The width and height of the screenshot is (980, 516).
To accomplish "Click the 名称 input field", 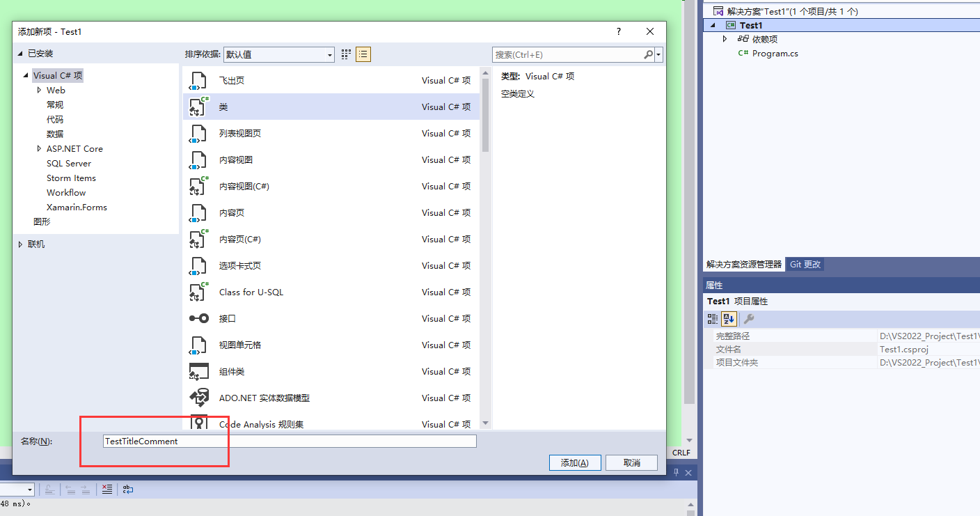I will tap(290, 441).
